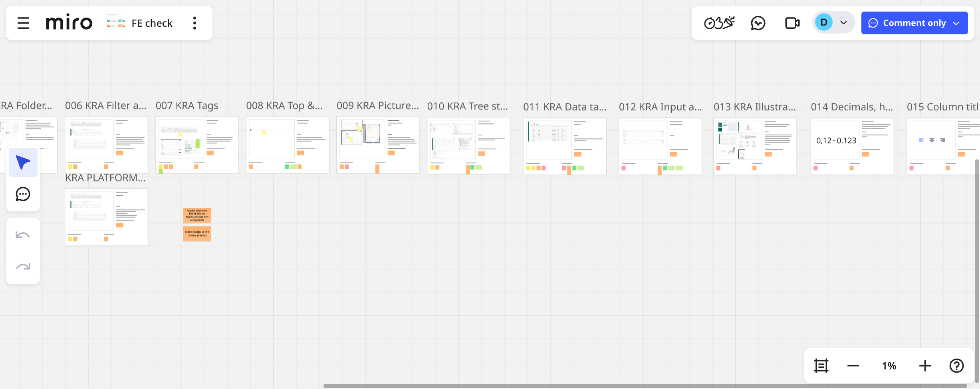Screen dimensions: 980x389
Task: Open the frames panel icon
Action: pos(821,366)
